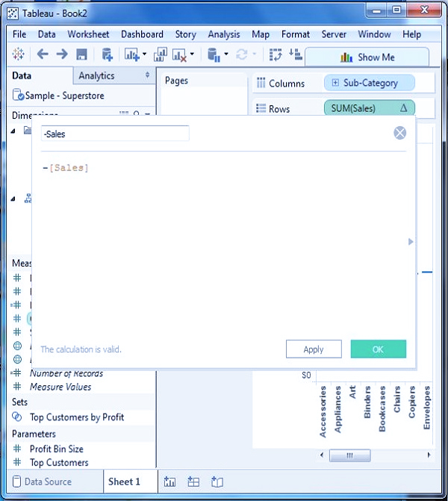The image size is (448, 501).
Task: Open the Format menu
Action: pyautogui.click(x=296, y=34)
